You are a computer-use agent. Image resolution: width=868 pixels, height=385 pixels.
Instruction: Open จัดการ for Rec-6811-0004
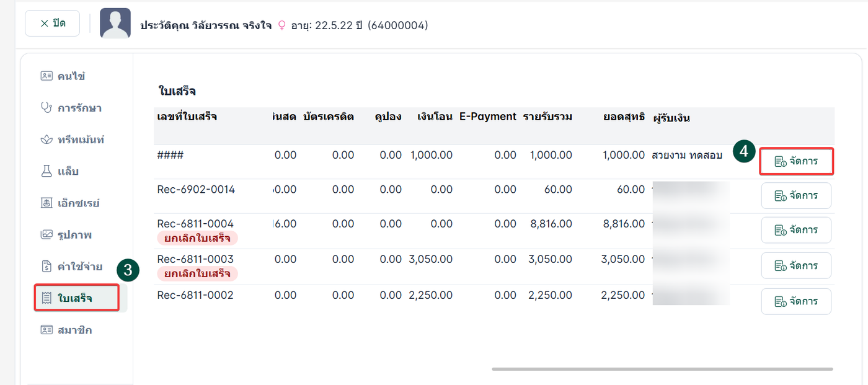(796, 230)
